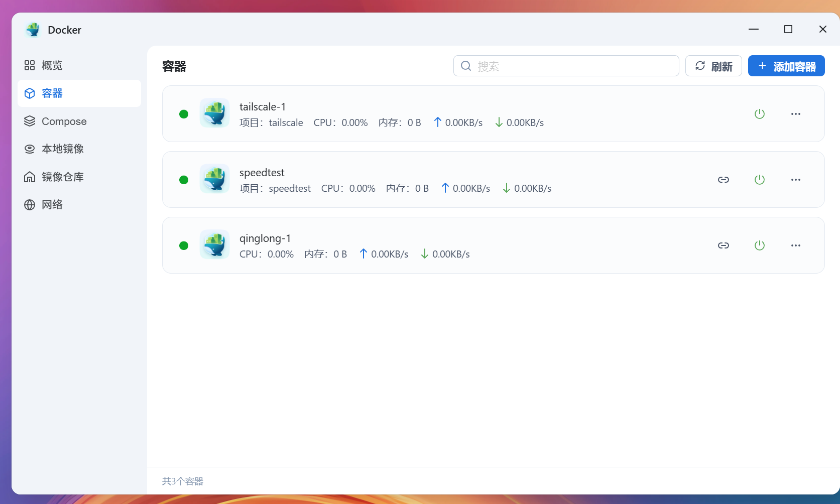Stop the tailscale-1 container with power toggle
The width and height of the screenshot is (840, 504).
click(760, 114)
